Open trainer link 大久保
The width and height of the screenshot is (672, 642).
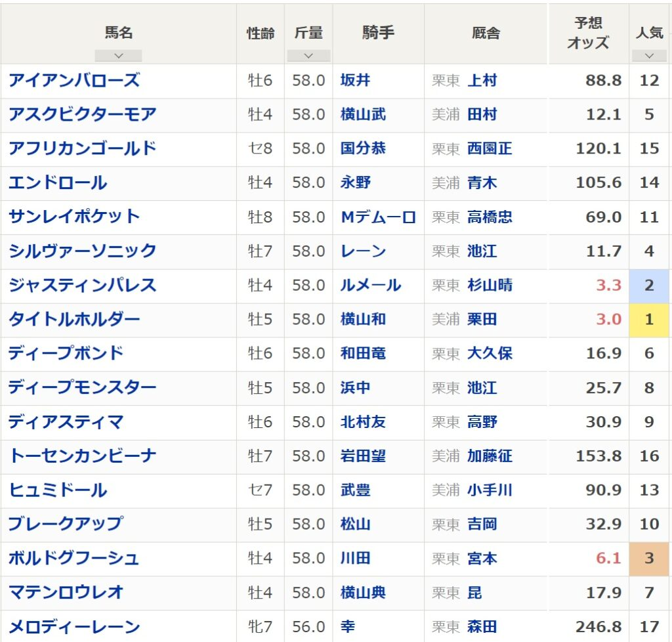[x=490, y=354]
